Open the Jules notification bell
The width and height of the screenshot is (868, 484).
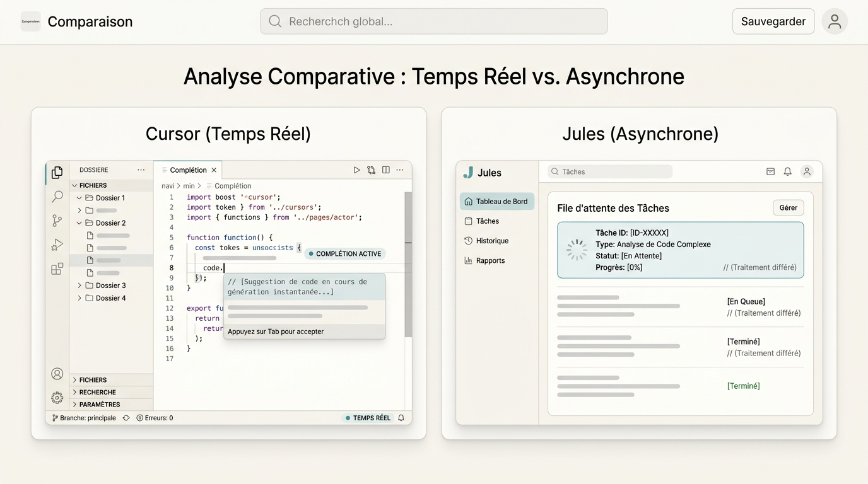tap(787, 171)
